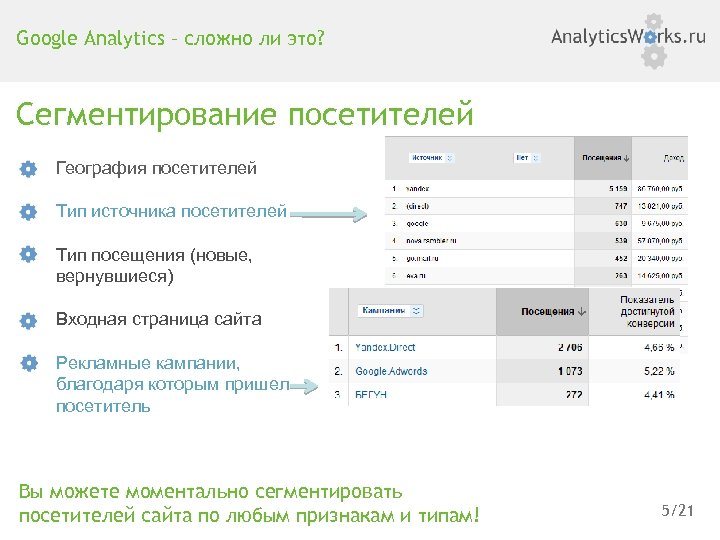The width and height of the screenshot is (720, 540).
Task: Click highlighted text Тип источника посетителей
Action: click(x=171, y=211)
